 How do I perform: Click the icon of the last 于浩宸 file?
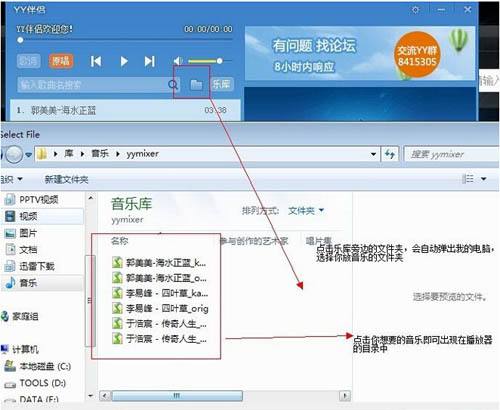pyautogui.click(x=117, y=339)
